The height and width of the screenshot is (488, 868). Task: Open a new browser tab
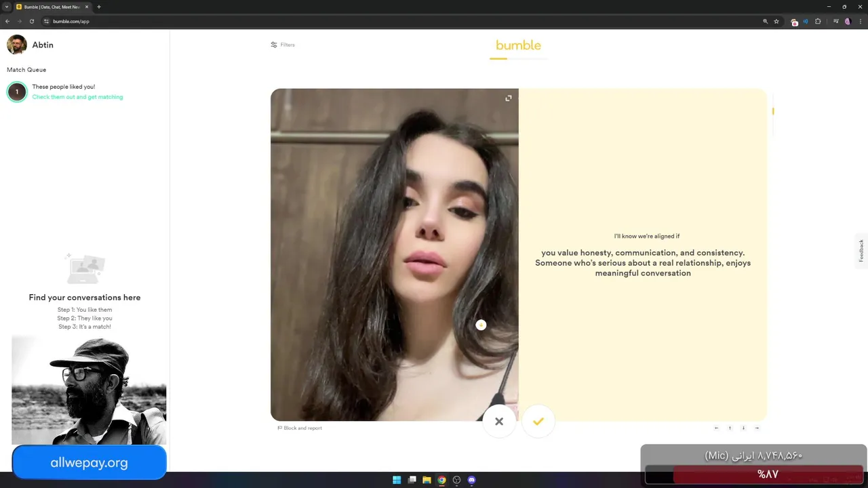click(x=99, y=7)
